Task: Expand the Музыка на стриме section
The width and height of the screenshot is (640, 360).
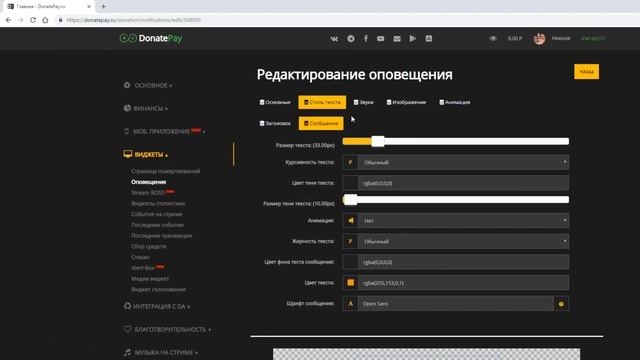Action: pyautogui.click(x=161, y=352)
